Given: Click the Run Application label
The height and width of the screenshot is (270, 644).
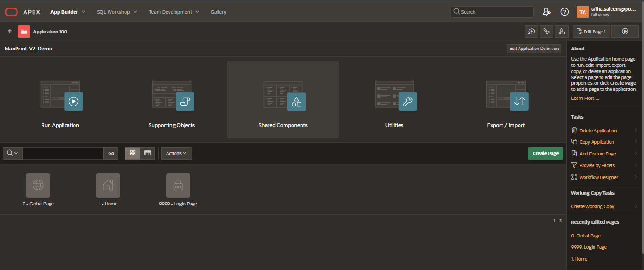Looking at the screenshot, I should (x=60, y=125).
